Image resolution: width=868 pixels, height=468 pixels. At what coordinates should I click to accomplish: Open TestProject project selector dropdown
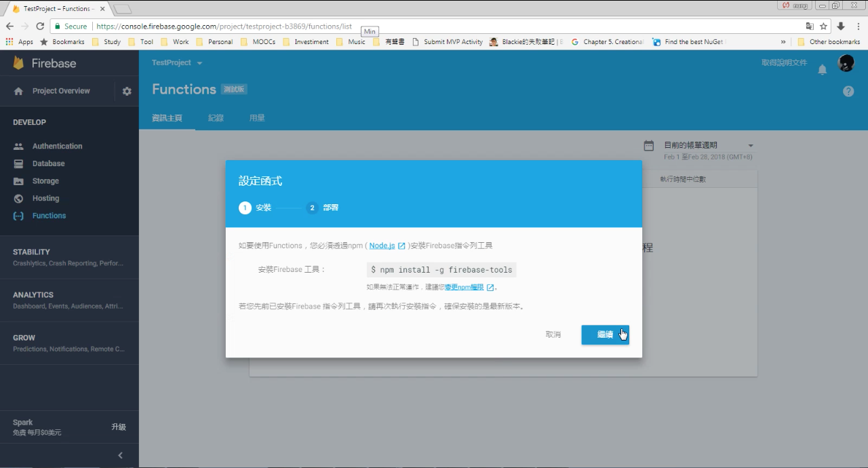point(177,62)
